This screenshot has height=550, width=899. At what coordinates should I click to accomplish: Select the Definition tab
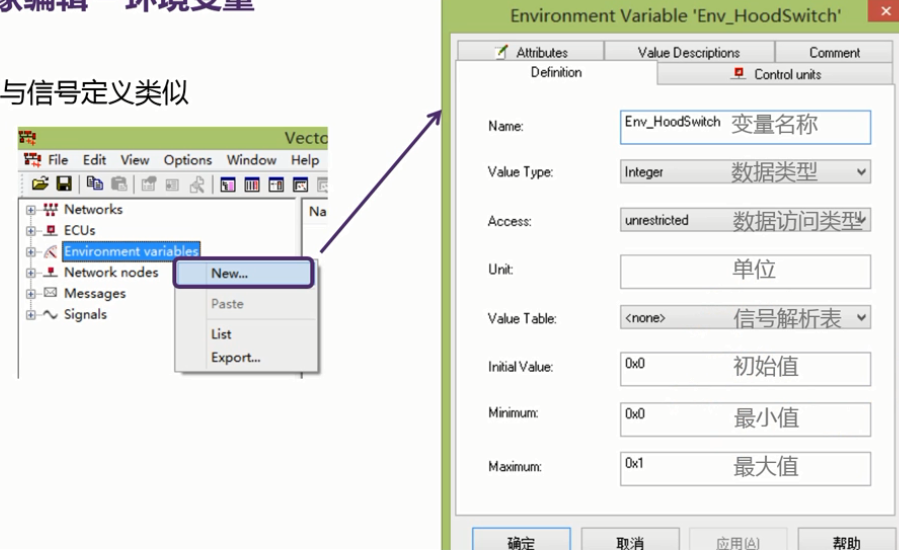[x=556, y=72]
